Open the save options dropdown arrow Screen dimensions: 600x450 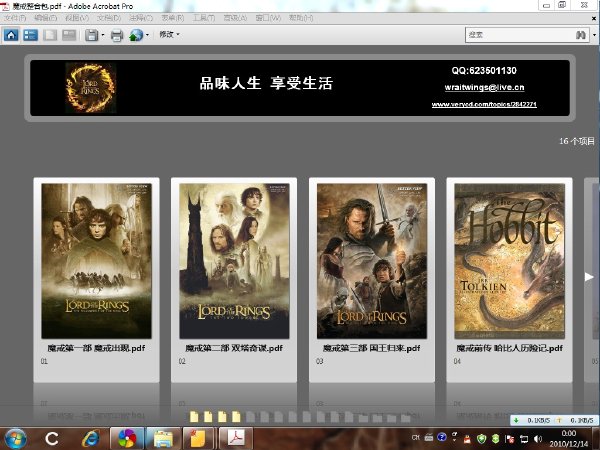(103, 35)
